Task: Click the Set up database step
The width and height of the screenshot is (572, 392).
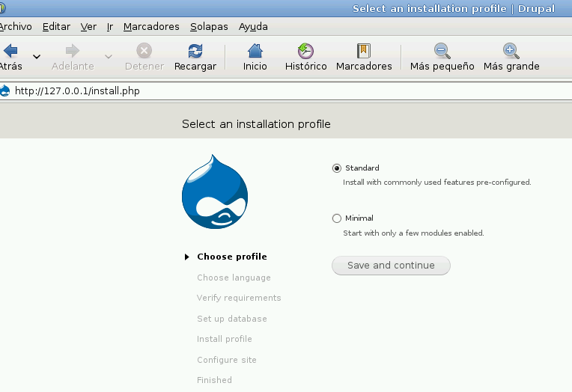Action: (232, 319)
